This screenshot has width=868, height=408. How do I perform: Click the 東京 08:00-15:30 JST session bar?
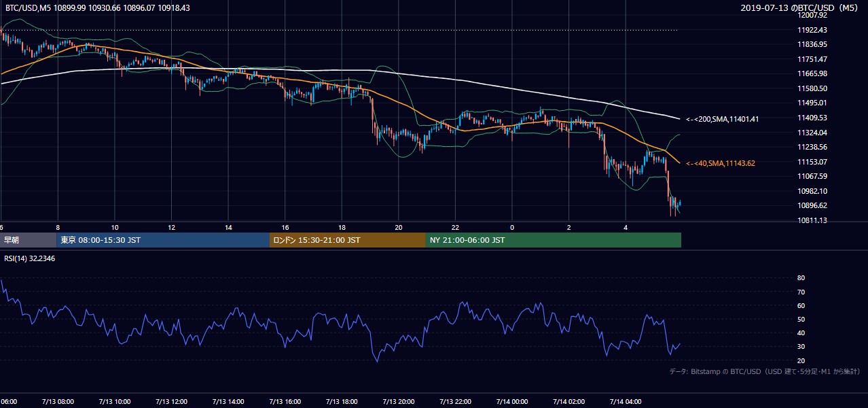pyautogui.click(x=163, y=240)
